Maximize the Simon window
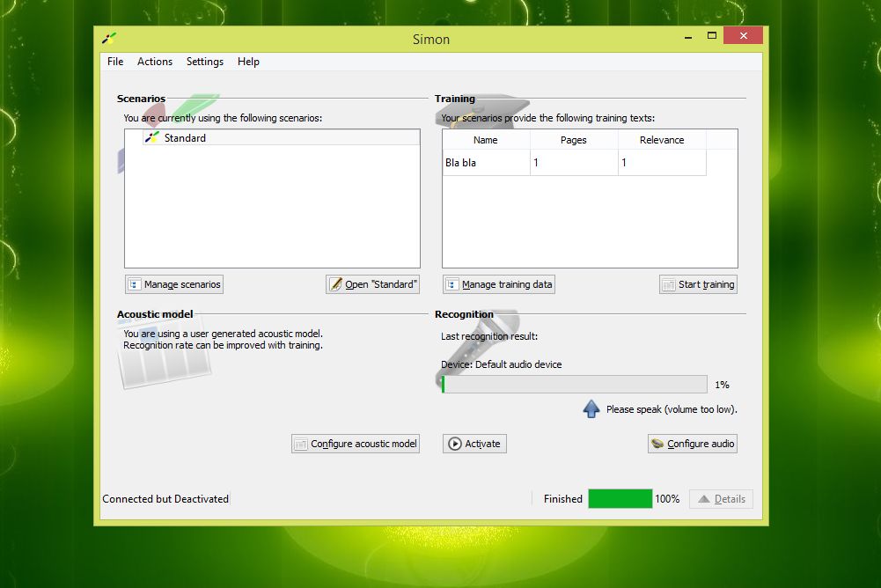The width and height of the screenshot is (881, 588). pos(712,36)
